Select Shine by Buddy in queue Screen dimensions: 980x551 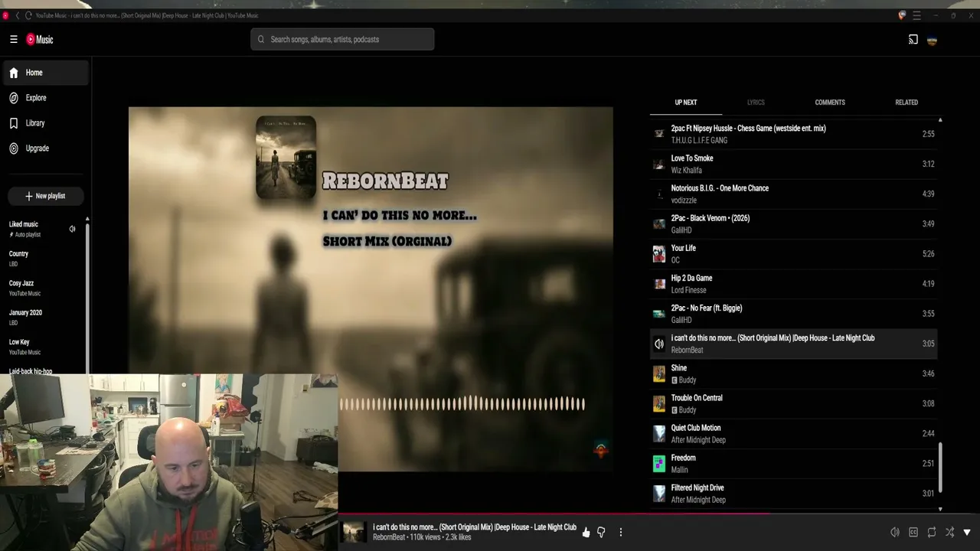coord(793,373)
